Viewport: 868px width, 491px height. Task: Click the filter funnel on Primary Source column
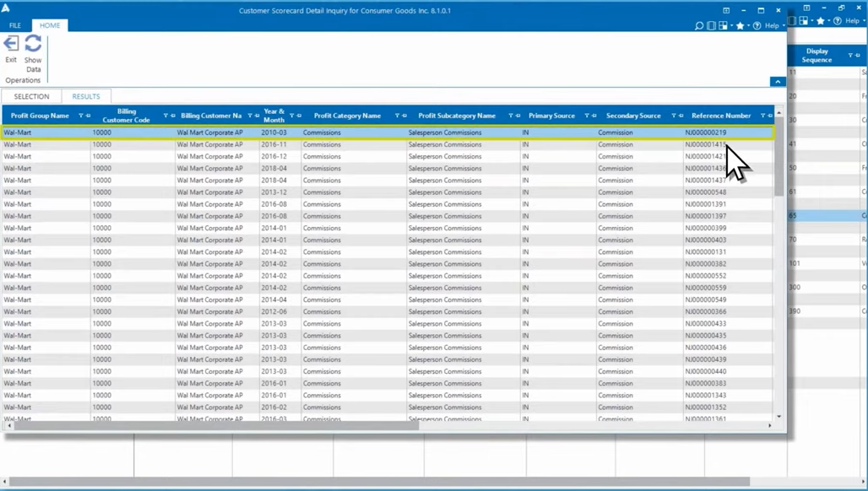(x=586, y=116)
